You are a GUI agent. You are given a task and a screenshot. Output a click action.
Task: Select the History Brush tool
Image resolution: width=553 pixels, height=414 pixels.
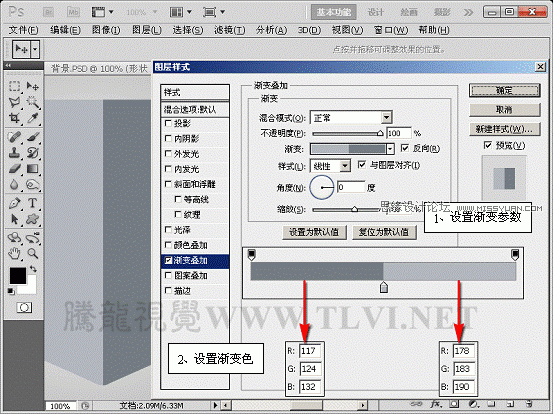click(32, 153)
